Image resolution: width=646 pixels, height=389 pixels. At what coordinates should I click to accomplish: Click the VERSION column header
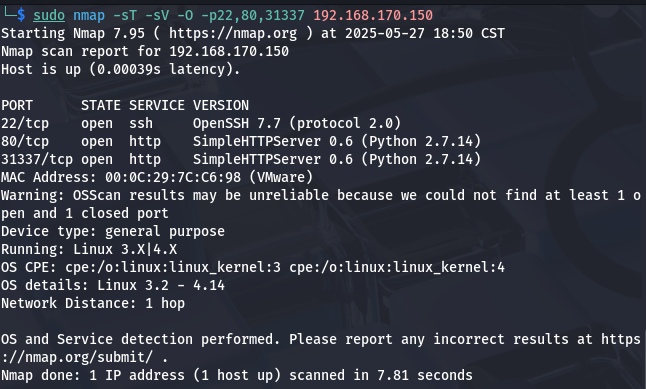221,105
